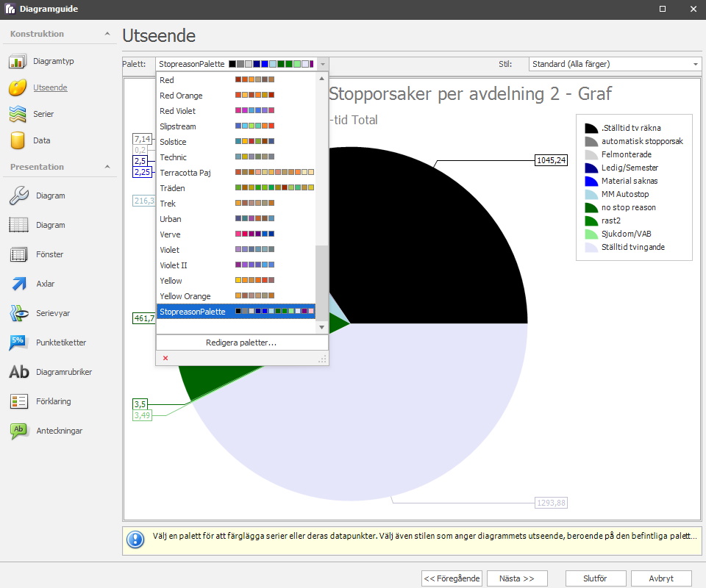The width and height of the screenshot is (706, 588).
Task: Grab the palette popup resize grip
Action: [322, 359]
